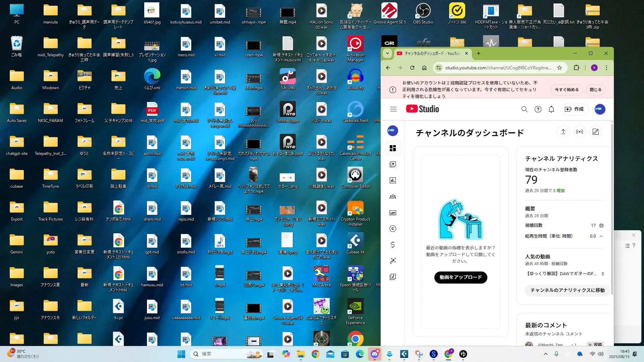
Task: Open the Copyright sidebar icon
Action: coord(393,229)
